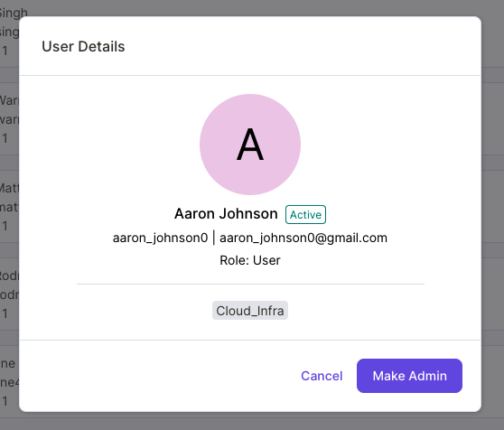Click the letter A inside the avatar
This screenshot has height=430, width=504.
pos(250,145)
